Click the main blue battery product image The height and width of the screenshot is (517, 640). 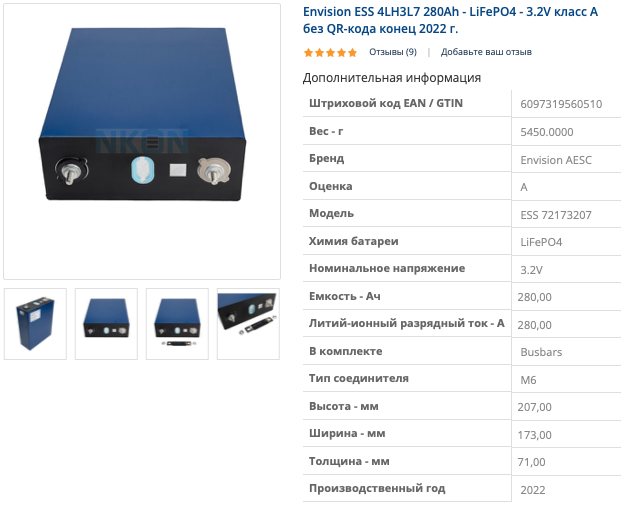click(142, 142)
